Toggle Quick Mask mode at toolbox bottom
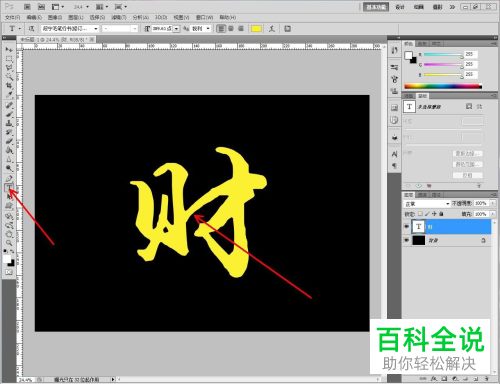 pos(9,272)
